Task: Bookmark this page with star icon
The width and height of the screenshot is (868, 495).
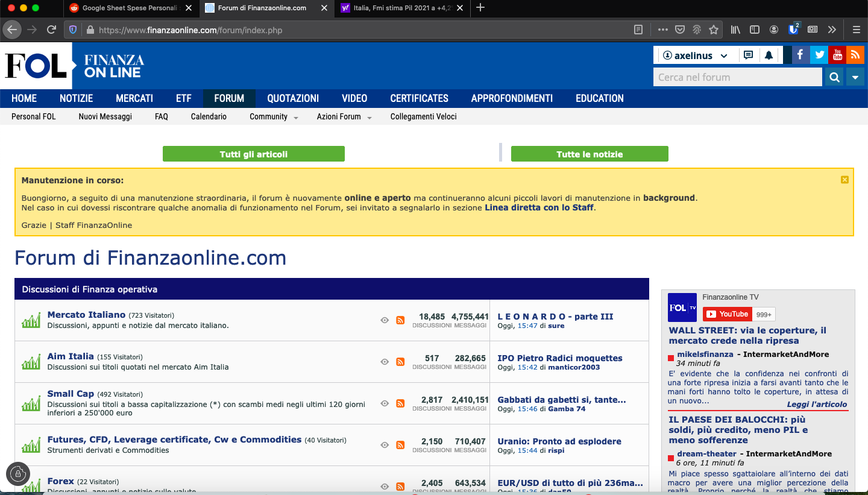Action: click(x=714, y=29)
